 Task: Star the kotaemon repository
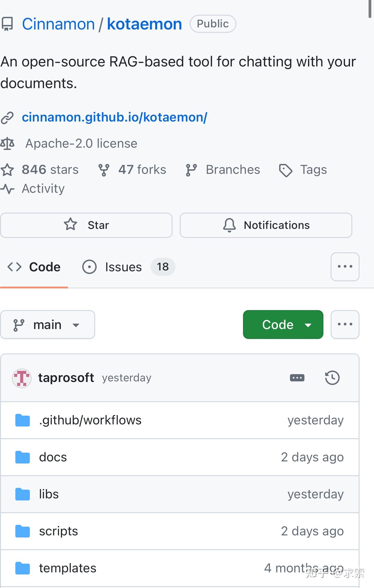86,225
